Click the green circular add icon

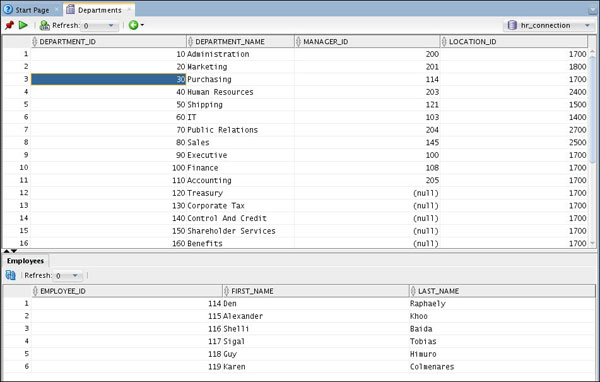(133, 25)
